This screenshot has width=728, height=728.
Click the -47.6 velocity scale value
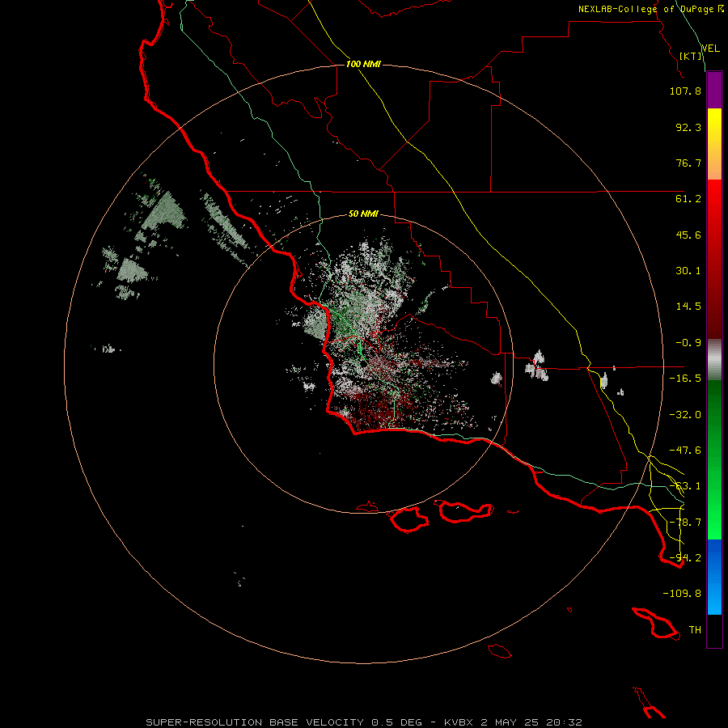[x=685, y=451]
